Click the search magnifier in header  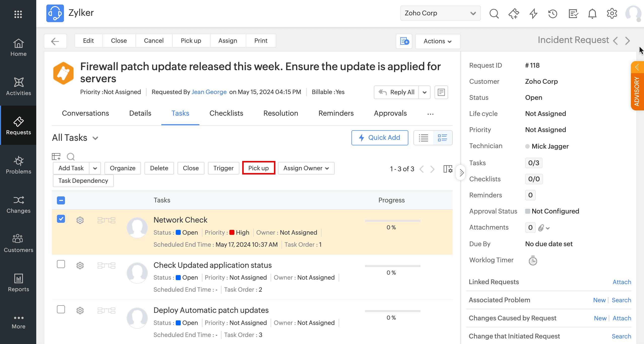[494, 13]
